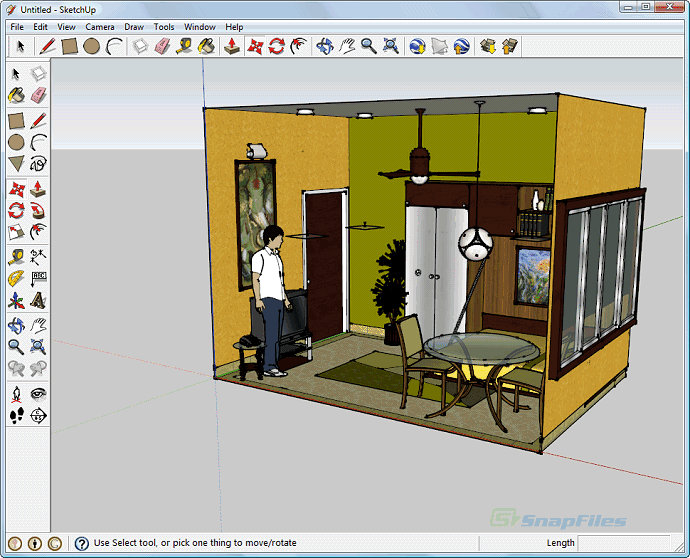Screen dimensions: 690x558
Task: Click the Length measurement input box
Action: click(624, 543)
